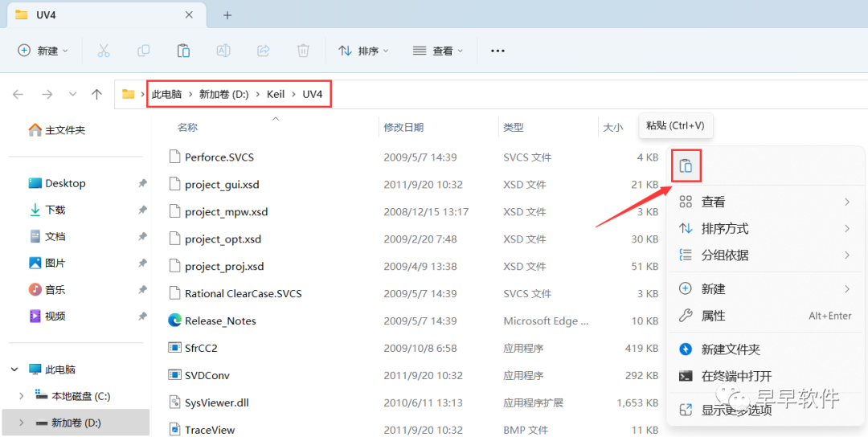Open recent locations dropdown chevron
This screenshot has height=437, width=868.
(72, 95)
